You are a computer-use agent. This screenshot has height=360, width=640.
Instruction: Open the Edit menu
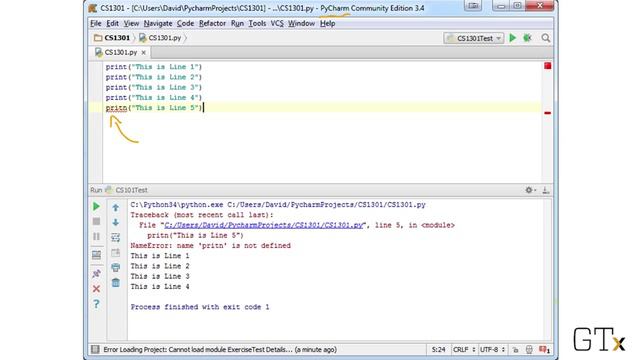click(x=112, y=23)
